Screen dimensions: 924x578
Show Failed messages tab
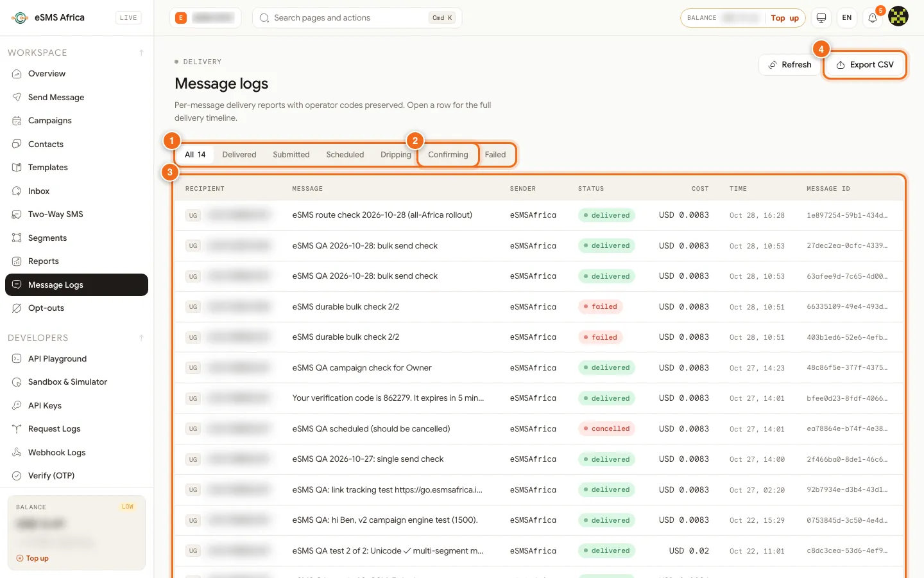tap(495, 155)
